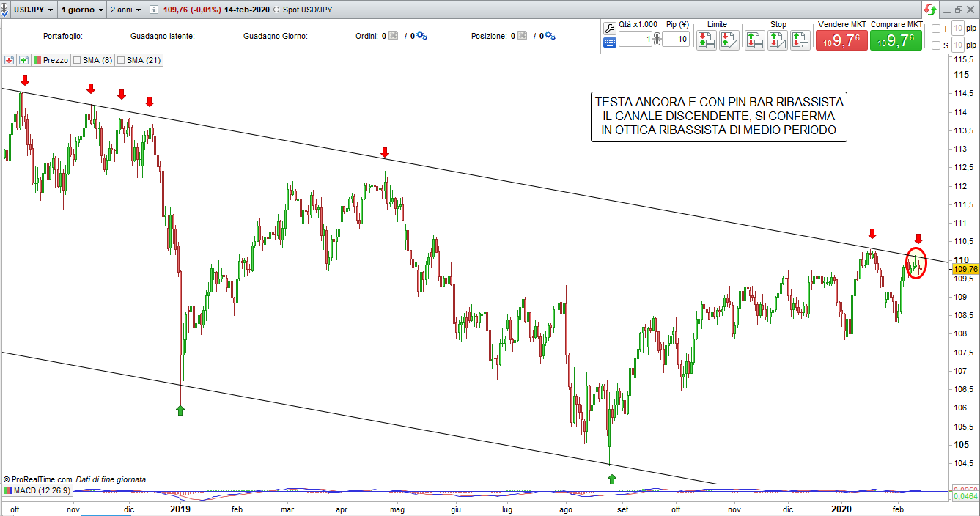Click the Dati di fine giornata text
Screen dimensions: 980x516
(x=111, y=479)
